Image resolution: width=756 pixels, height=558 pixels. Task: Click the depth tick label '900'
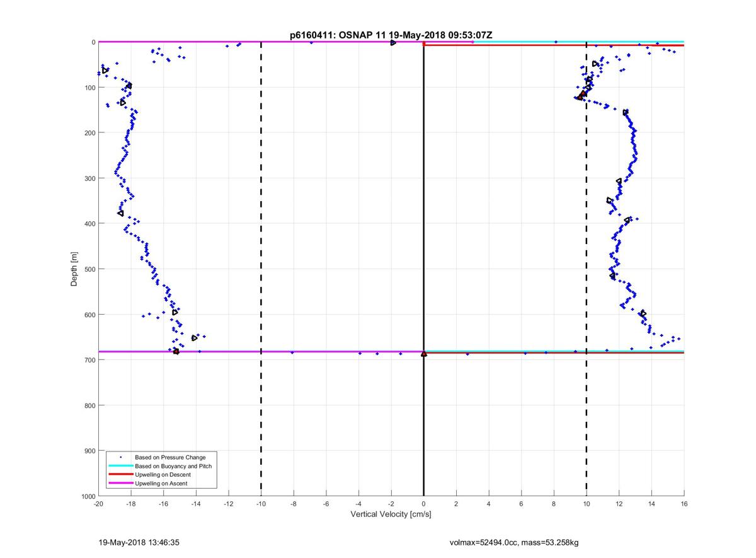(89, 450)
